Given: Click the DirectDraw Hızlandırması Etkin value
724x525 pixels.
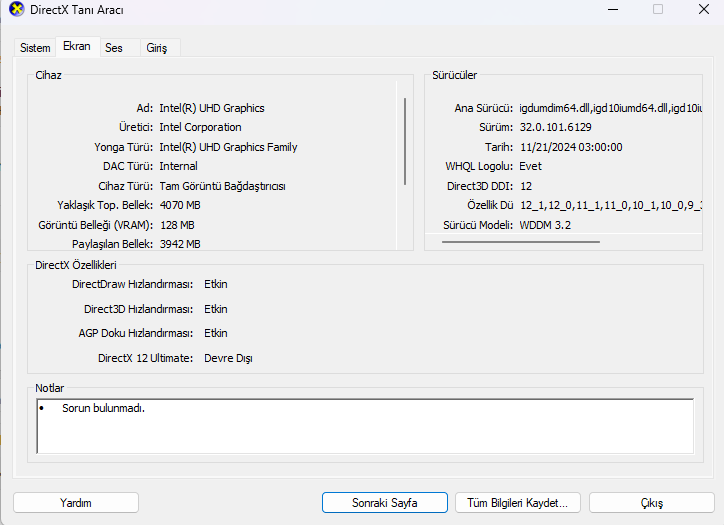Looking at the screenshot, I should tap(216, 284).
